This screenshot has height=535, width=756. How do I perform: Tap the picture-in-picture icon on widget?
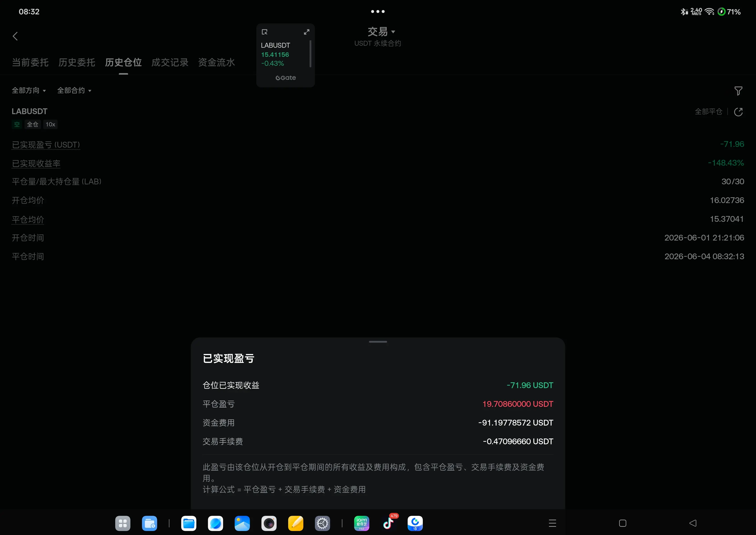coord(265,32)
